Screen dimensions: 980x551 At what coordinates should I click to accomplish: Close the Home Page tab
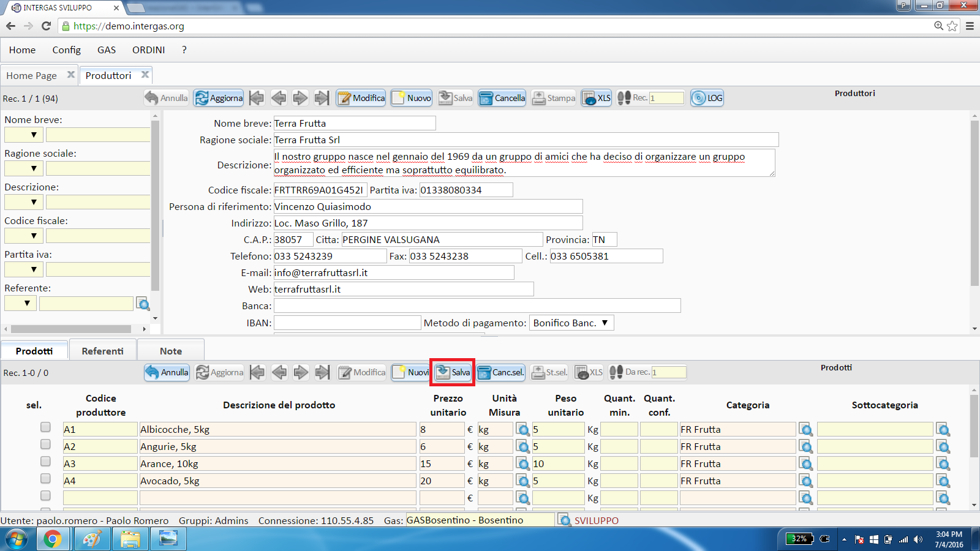click(71, 75)
